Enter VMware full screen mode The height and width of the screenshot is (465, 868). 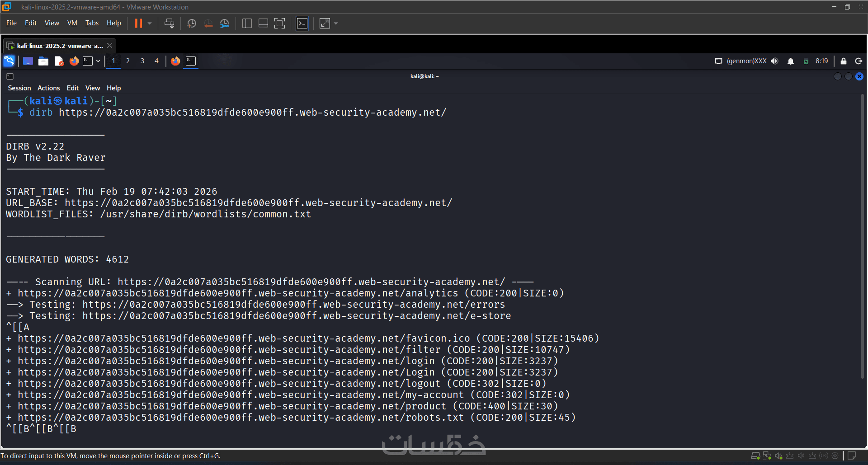click(x=280, y=23)
